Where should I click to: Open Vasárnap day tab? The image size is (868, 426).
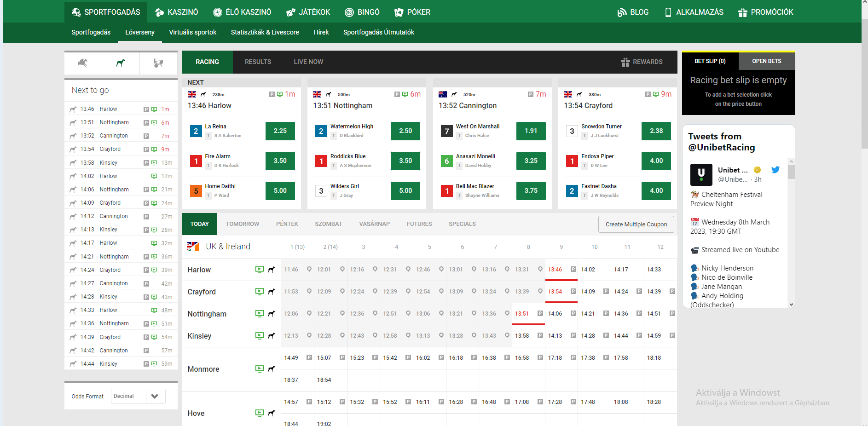click(x=374, y=224)
